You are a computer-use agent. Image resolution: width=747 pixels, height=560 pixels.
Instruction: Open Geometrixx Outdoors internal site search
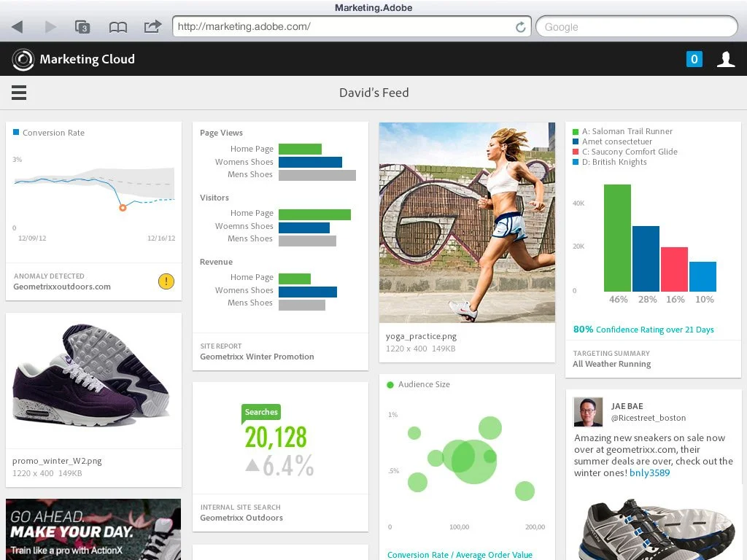(241, 518)
